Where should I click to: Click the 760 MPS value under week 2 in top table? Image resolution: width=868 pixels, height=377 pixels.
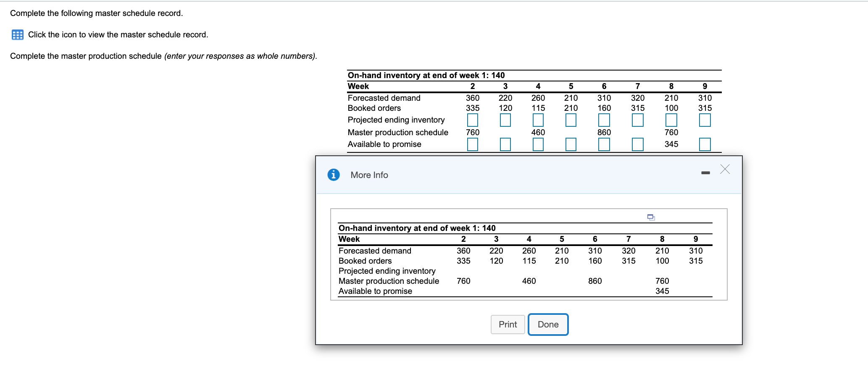click(473, 132)
